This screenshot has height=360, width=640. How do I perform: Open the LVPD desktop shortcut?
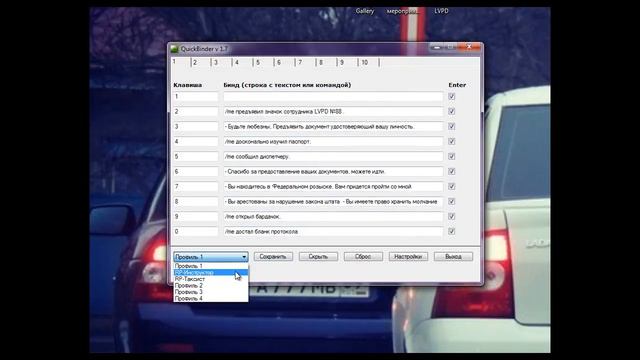point(441,11)
